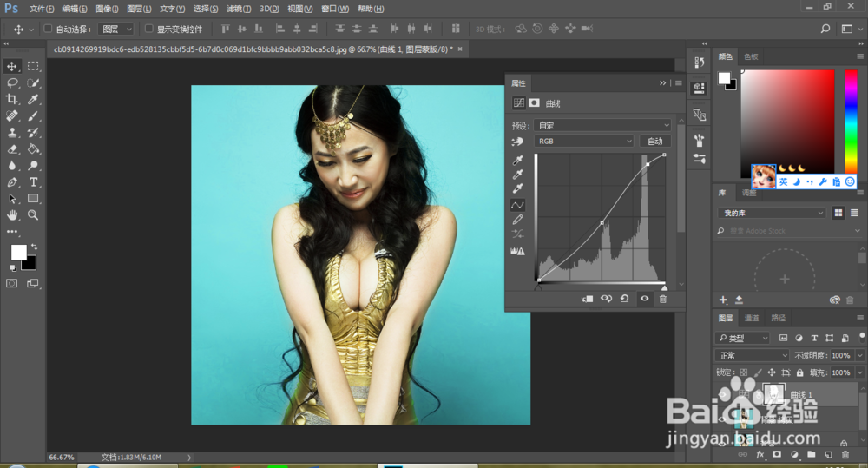Select the Clone Stamp tool
The height and width of the screenshot is (468, 868).
tap(12, 133)
